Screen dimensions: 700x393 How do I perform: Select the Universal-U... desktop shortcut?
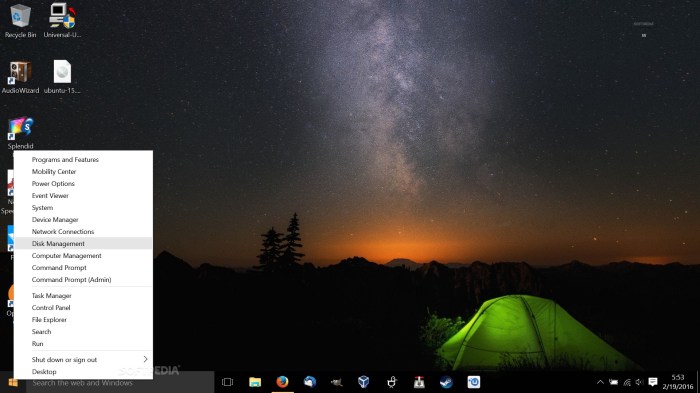click(62, 21)
